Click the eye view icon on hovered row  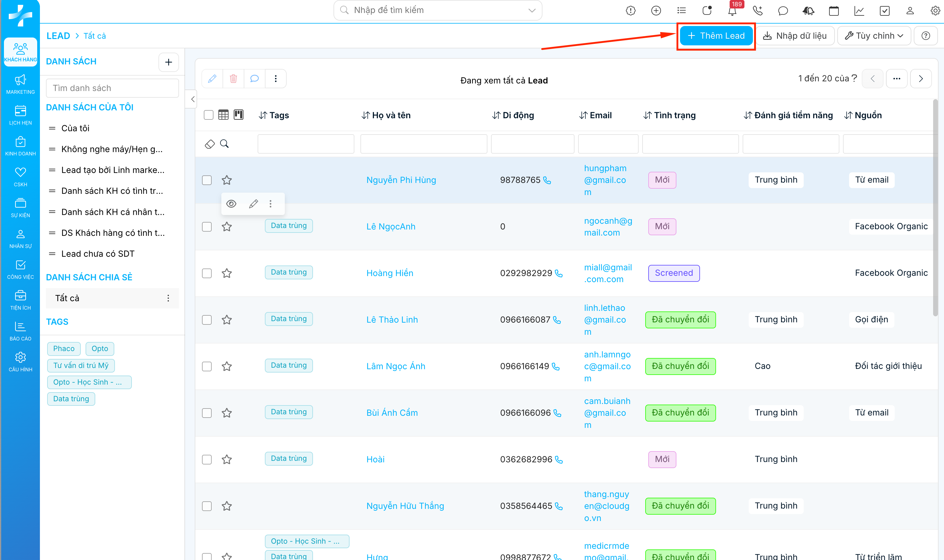click(x=231, y=204)
